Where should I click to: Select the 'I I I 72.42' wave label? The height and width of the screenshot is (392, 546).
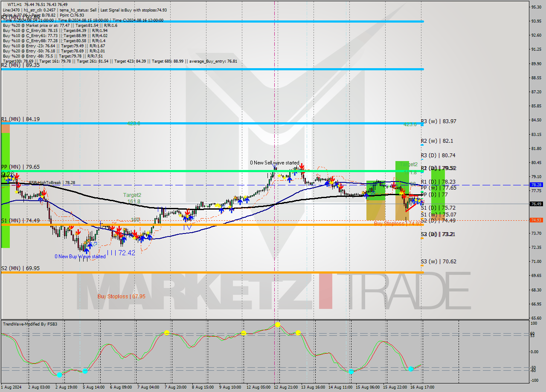121,253
